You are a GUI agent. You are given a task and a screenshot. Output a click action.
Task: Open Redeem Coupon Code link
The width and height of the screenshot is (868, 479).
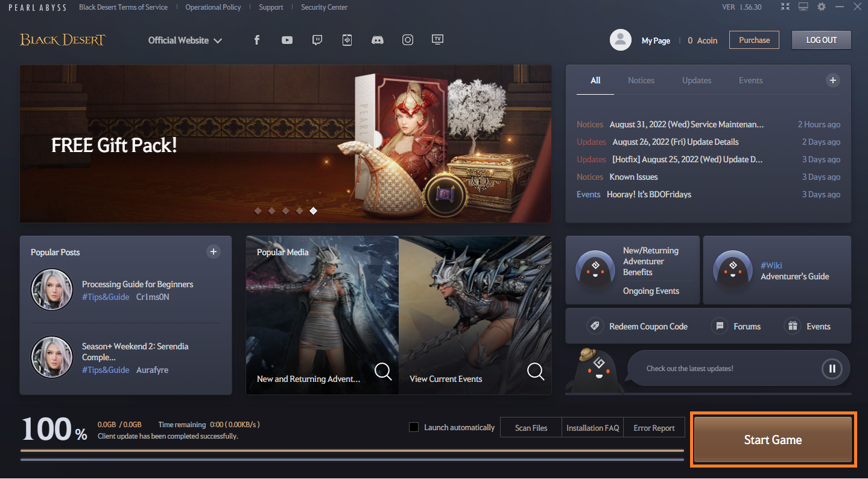pyautogui.click(x=638, y=326)
